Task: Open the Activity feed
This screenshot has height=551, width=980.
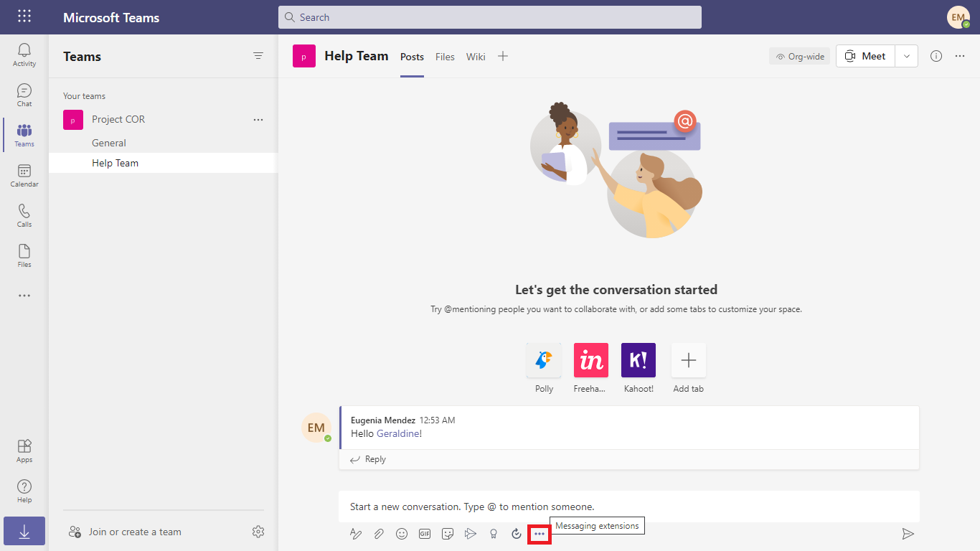Action: (24, 55)
